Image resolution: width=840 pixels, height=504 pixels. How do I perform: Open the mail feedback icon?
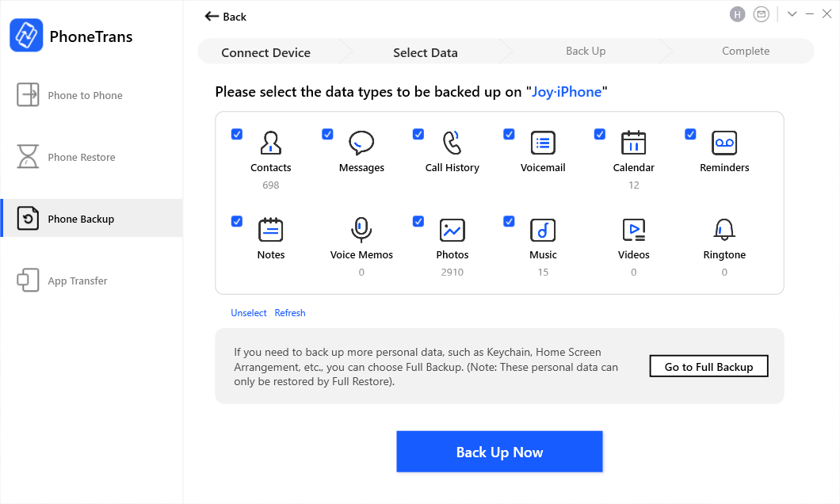(761, 14)
